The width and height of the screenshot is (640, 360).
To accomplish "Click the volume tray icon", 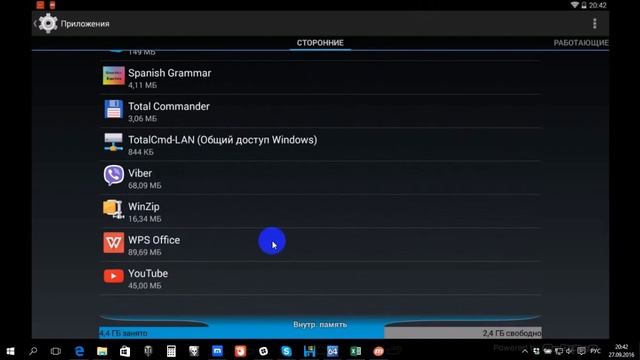I will pos(570,351).
